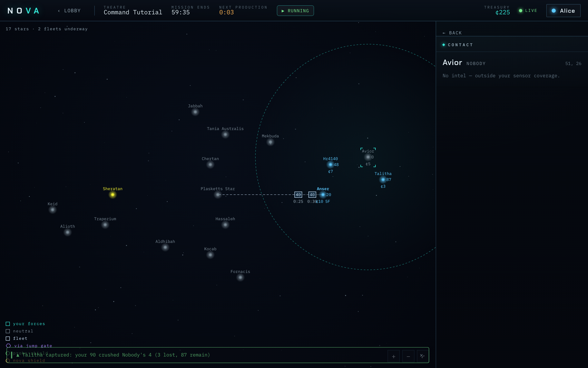
Task: Select the yellow Sheratan star
Action: 112,194
